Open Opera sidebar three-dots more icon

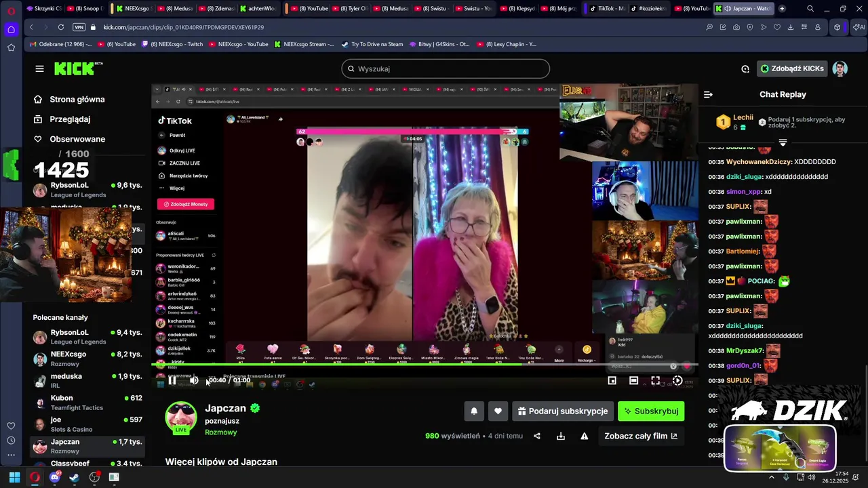11,455
